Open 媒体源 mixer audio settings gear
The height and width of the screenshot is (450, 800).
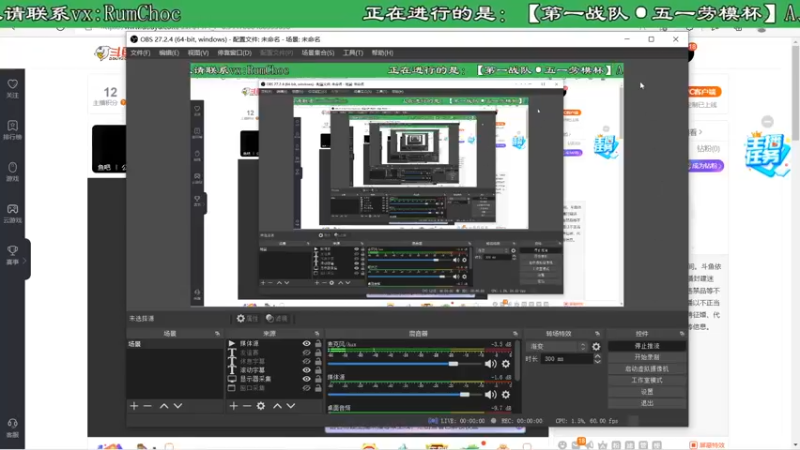click(506, 394)
